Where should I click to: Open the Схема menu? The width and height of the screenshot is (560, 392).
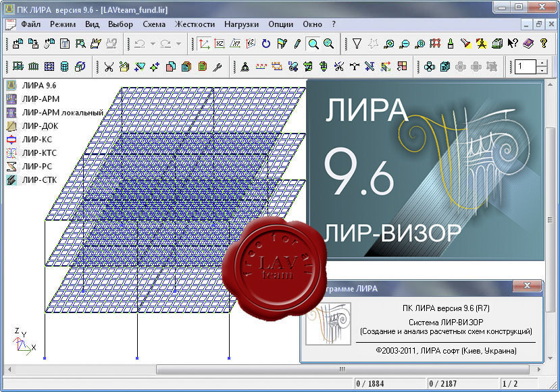[x=154, y=24]
